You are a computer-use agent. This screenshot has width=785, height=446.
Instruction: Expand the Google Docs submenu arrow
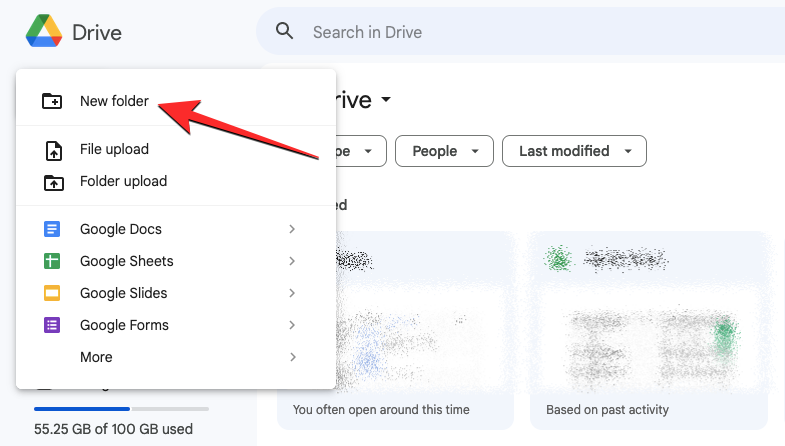coord(292,229)
